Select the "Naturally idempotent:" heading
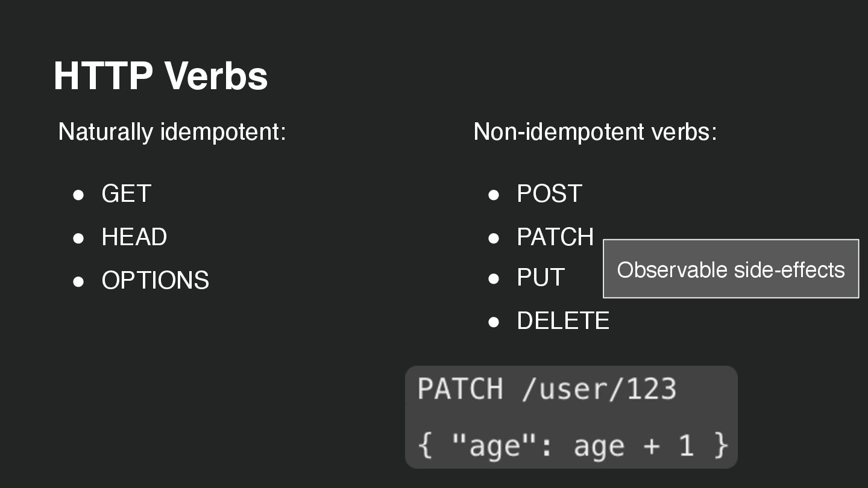 [172, 131]
